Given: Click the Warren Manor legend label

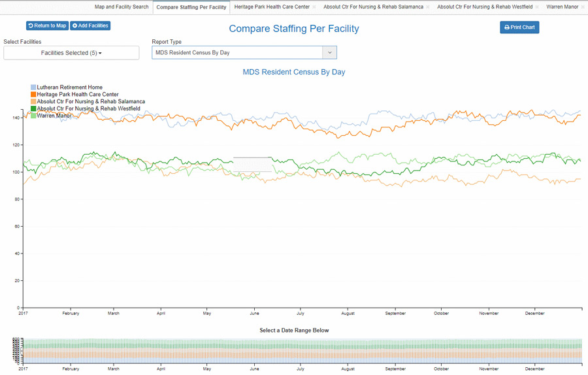Looking at the screenshot, I should [54, 116].
